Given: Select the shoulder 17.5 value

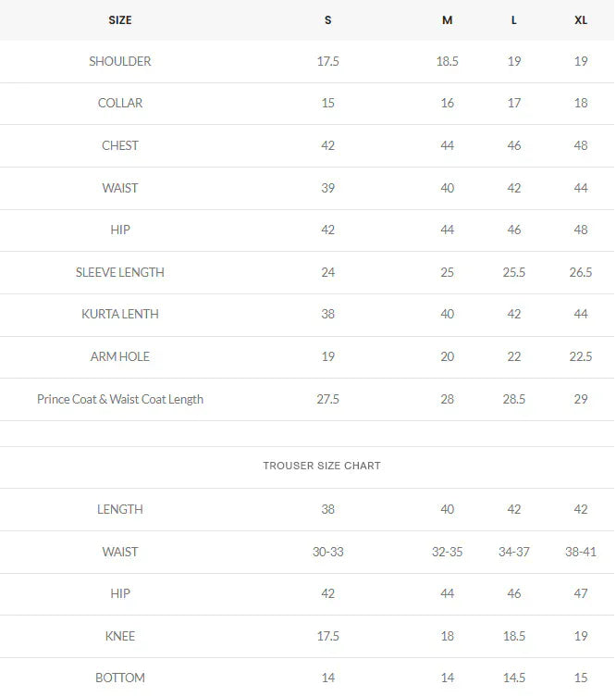Looking at the screenshot, I should coord(327,61).
